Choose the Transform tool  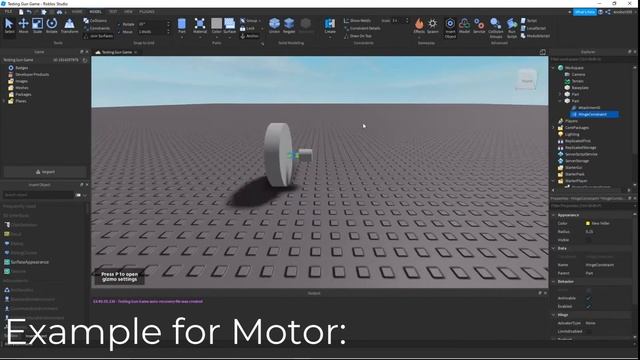tap(69, 25)
